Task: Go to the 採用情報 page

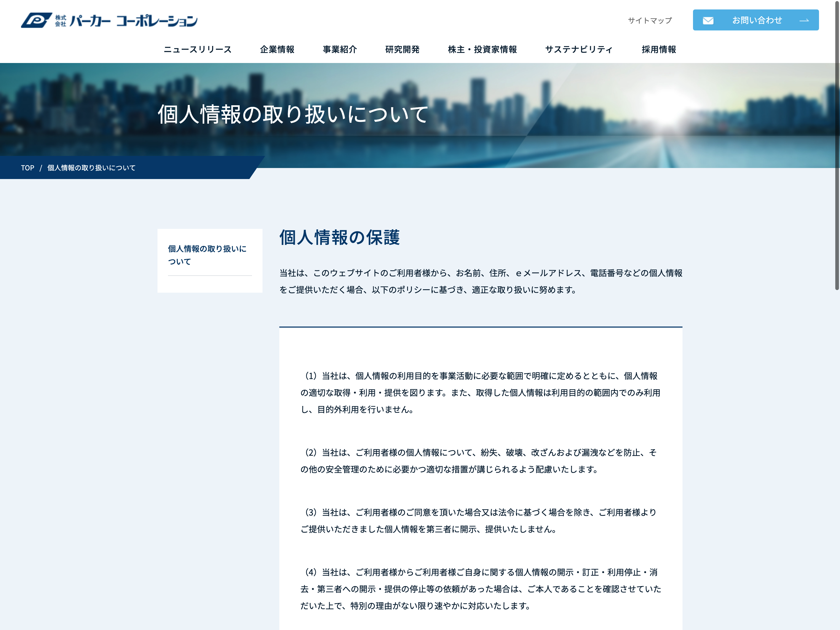Action: pos(659,49)
